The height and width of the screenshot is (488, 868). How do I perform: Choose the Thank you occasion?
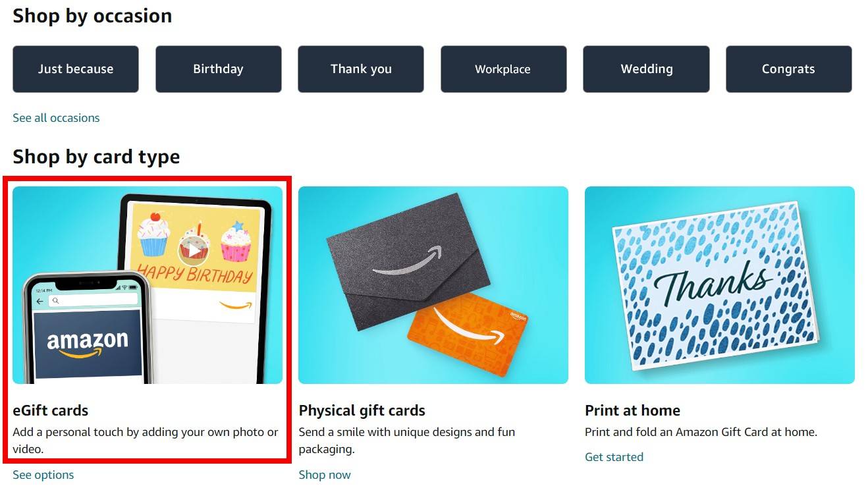point(361,69)
